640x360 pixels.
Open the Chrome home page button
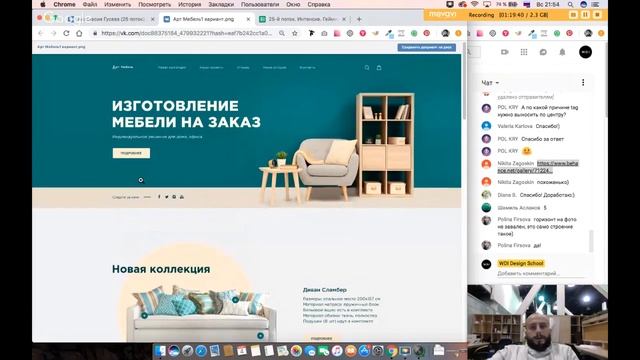pyautogui.click(x=79, y=33)
